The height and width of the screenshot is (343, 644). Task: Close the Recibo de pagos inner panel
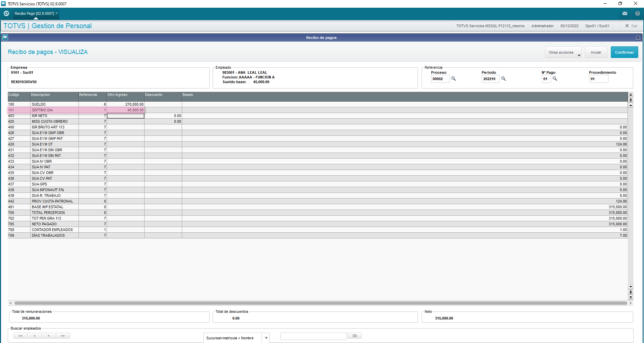pyautogui.click(x=638, y=38)
